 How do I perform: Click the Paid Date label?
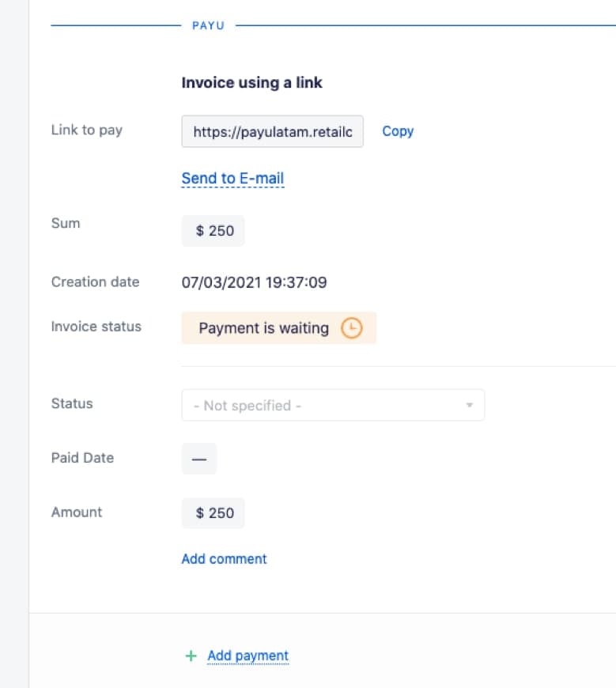82,458
